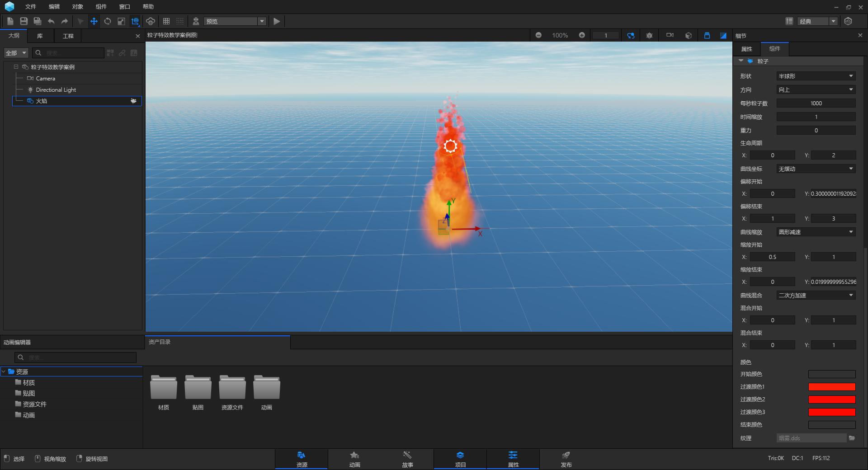Zoom in the viewport with plus icon
Screen dimensions: 868x470
coord(582,35)
